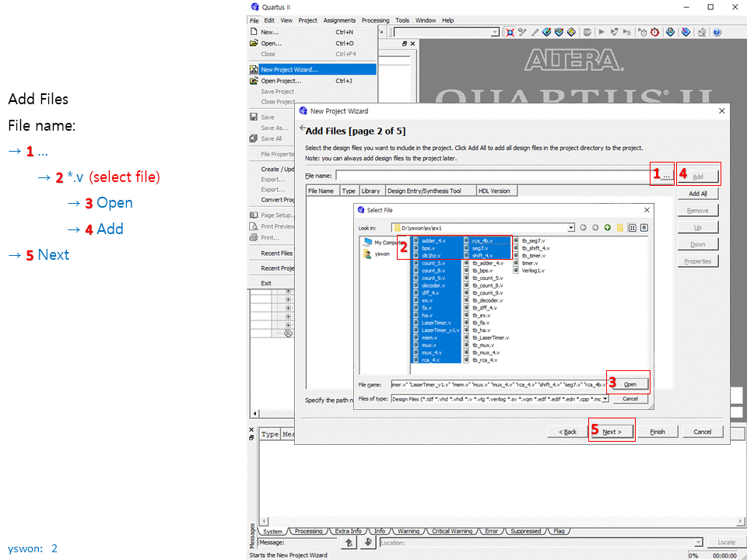Click the Add All button
This screenshot has width=747, height=560.
(698, 194)
